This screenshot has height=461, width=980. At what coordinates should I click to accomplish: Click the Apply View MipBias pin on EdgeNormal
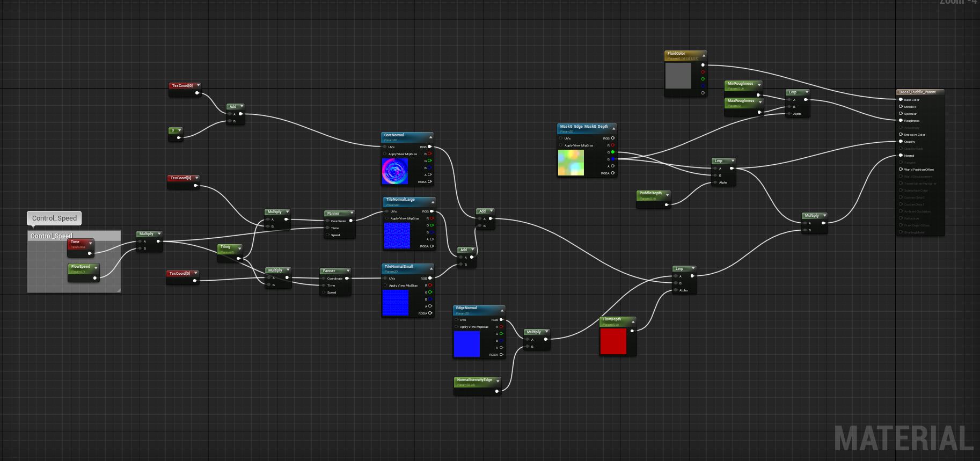[456, 326]
